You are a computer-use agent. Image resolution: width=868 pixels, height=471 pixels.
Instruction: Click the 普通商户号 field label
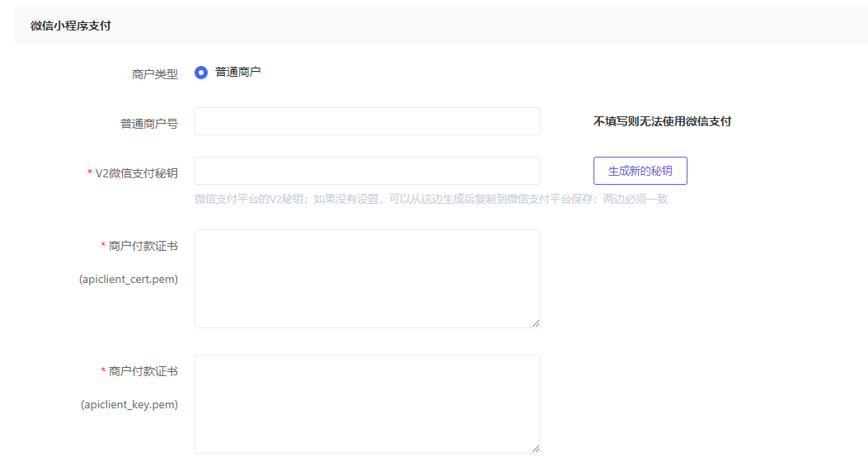pos(148,124)
